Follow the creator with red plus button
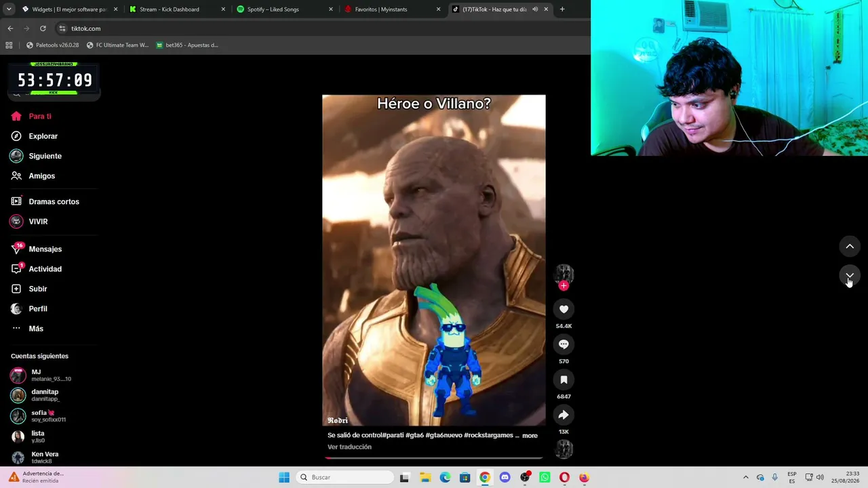This screenshot has width=868, height=488. [x=564, y=285]
